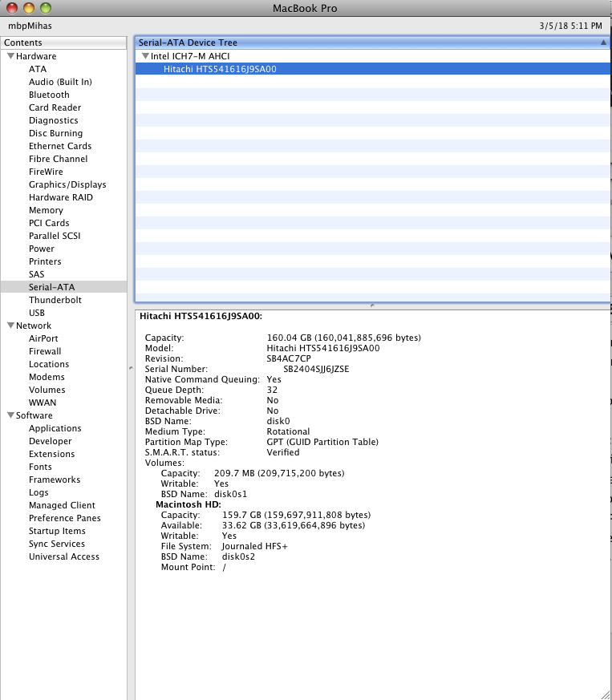The image size is (612, 700).
Task: Click the S.M.A.R.T. status Verified value
Action: tap(283, 452)
